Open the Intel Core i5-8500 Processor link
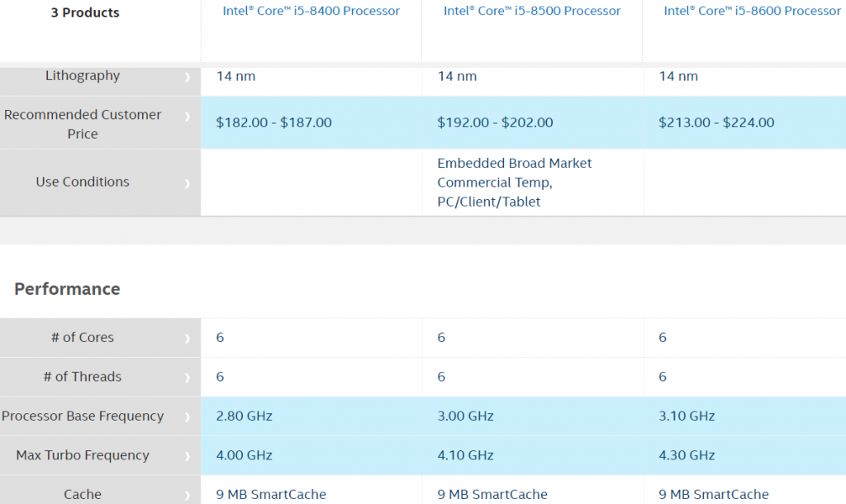 point(532,11)
